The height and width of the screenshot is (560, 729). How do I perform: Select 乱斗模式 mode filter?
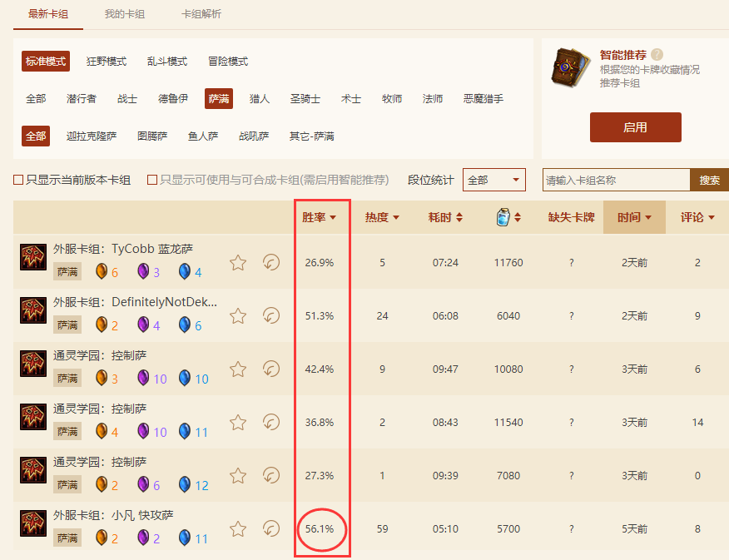click(x=167, y=62)
